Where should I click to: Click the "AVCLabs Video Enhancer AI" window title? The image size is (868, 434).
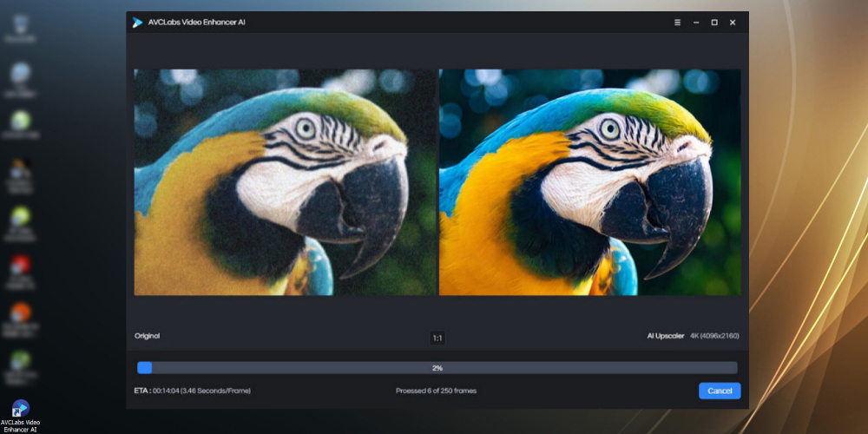[196, 23]
